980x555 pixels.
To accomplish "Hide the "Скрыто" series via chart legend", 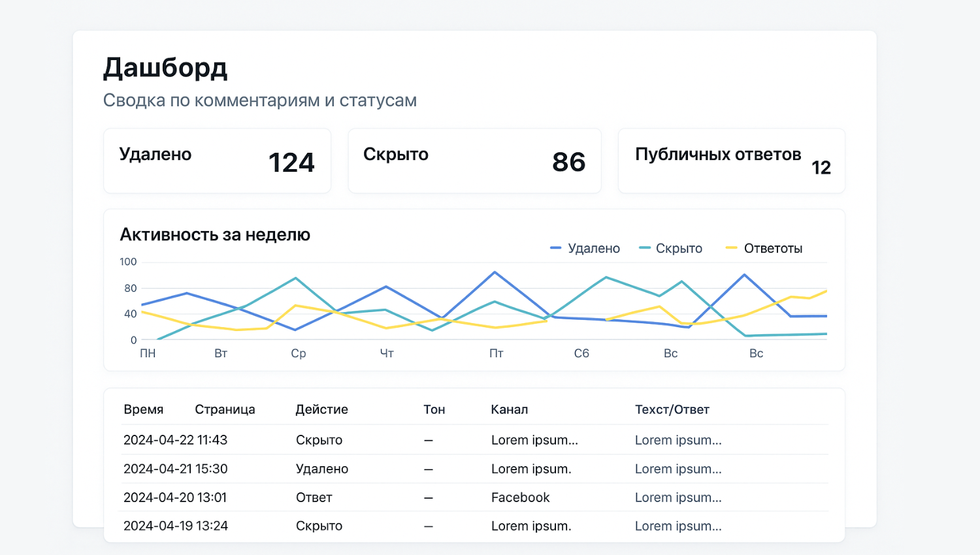I will point(671,248).
